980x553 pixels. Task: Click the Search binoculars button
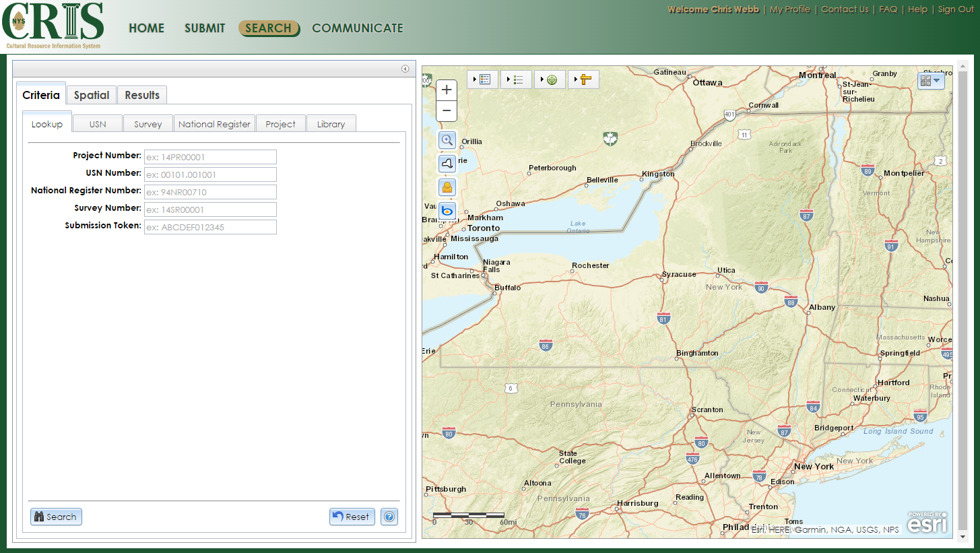point(56,517)
